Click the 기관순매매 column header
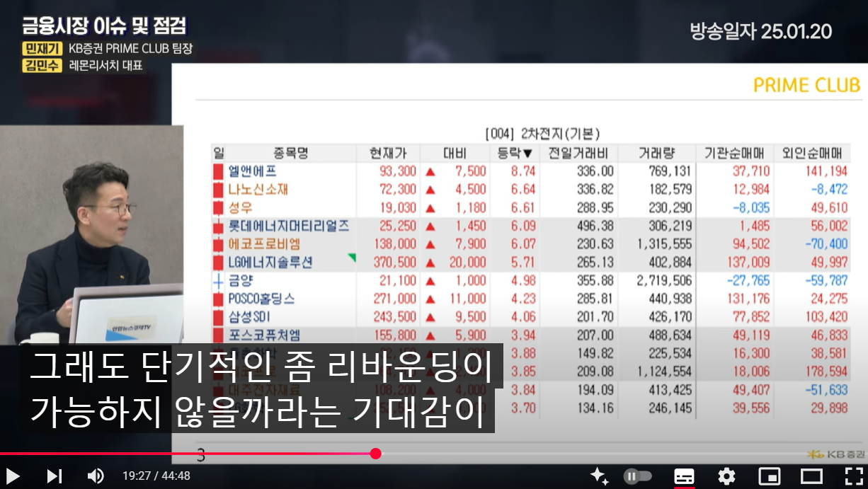Image resolution: width=868 pixels, height=489 pixels. 734,153
